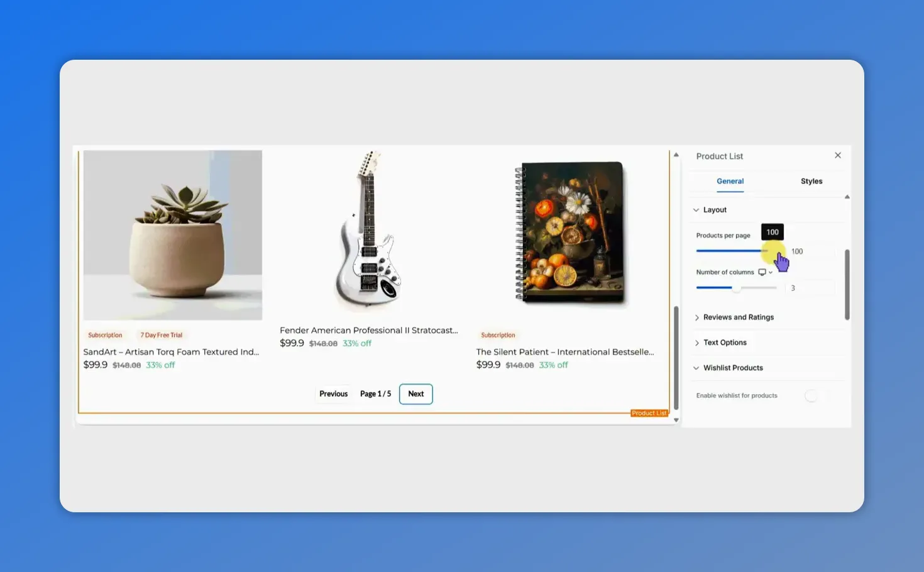Click the Number of columns slider

click(x=736, y=287)
